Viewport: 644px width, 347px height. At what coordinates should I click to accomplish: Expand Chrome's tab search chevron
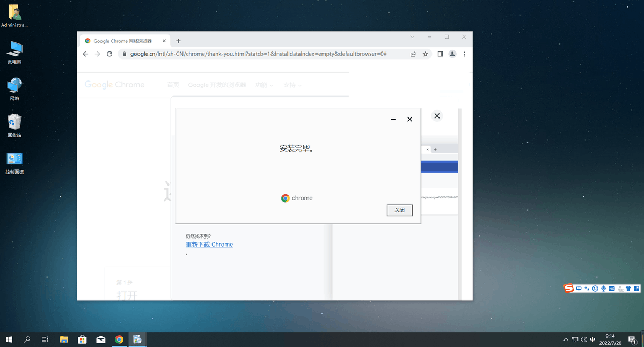[412, 37]
